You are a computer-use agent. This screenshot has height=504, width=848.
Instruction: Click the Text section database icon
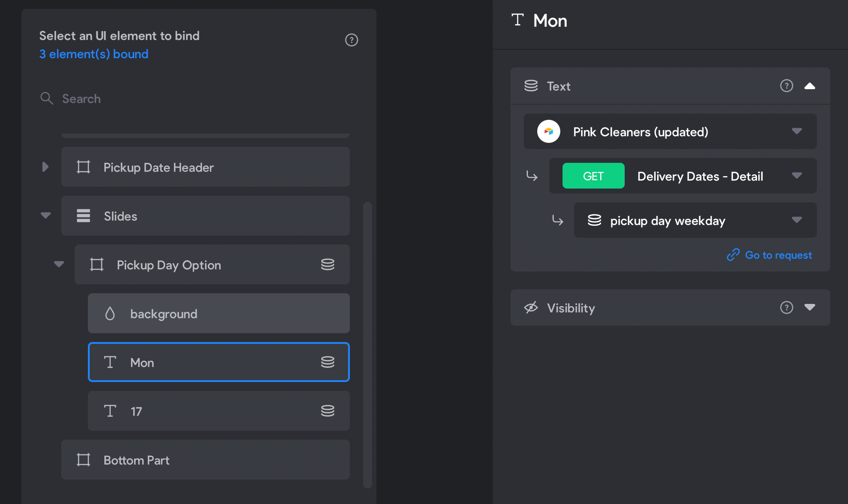(531, 86)
